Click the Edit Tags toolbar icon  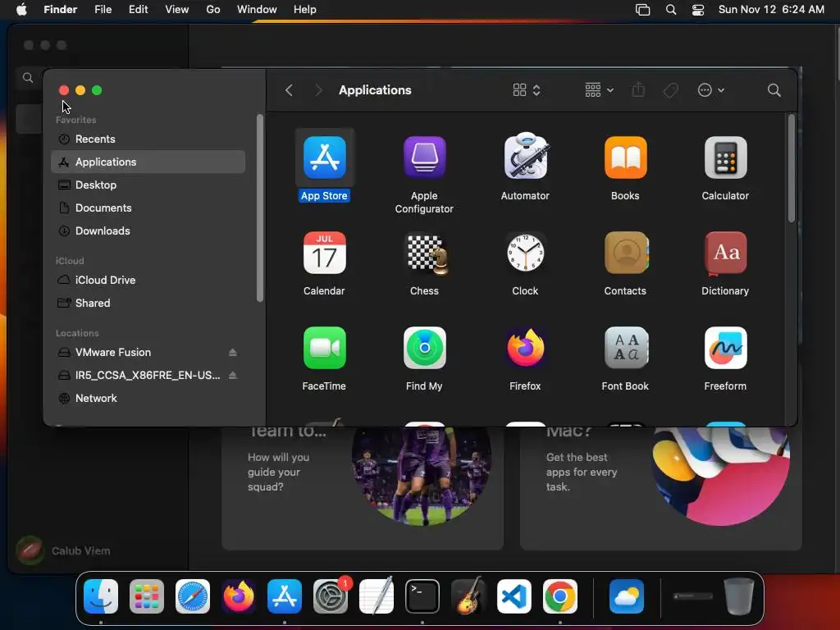670,90
